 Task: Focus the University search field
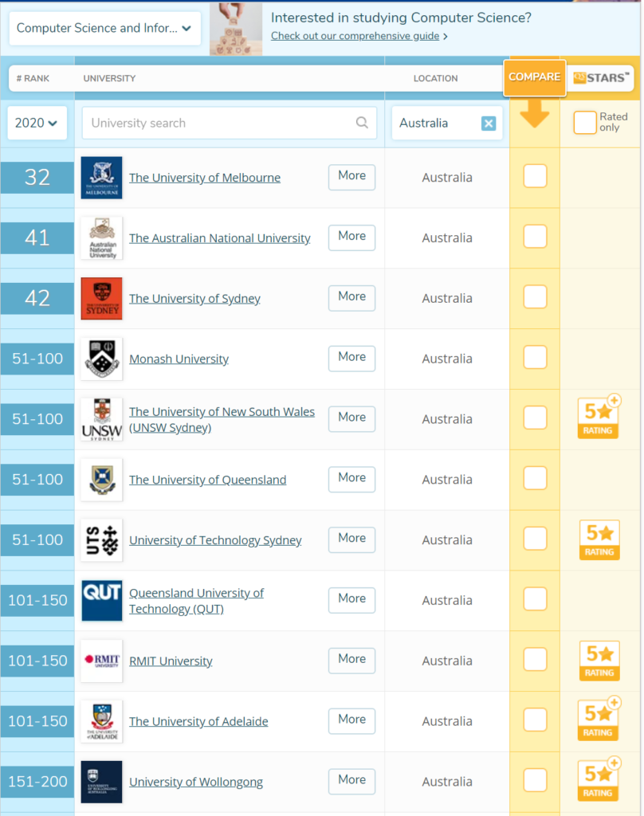229,123
